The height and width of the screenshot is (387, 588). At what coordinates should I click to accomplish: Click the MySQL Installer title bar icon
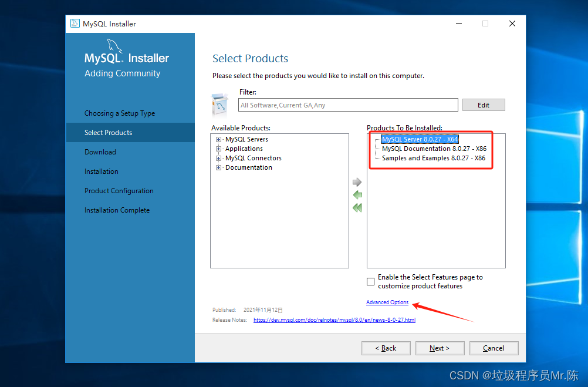[x=75, y=23]
